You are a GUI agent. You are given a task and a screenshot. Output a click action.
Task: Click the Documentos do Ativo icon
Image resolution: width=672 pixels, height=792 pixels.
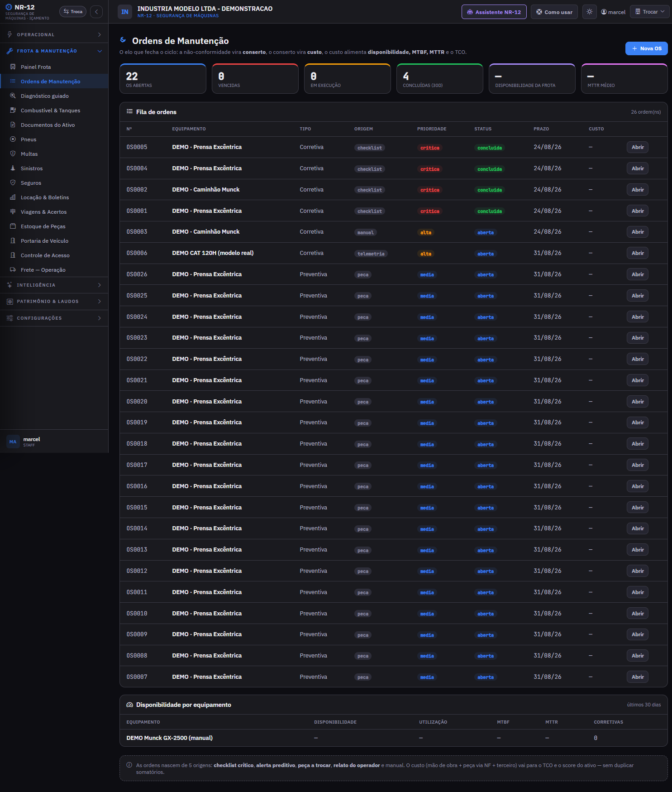click(13, 125)
